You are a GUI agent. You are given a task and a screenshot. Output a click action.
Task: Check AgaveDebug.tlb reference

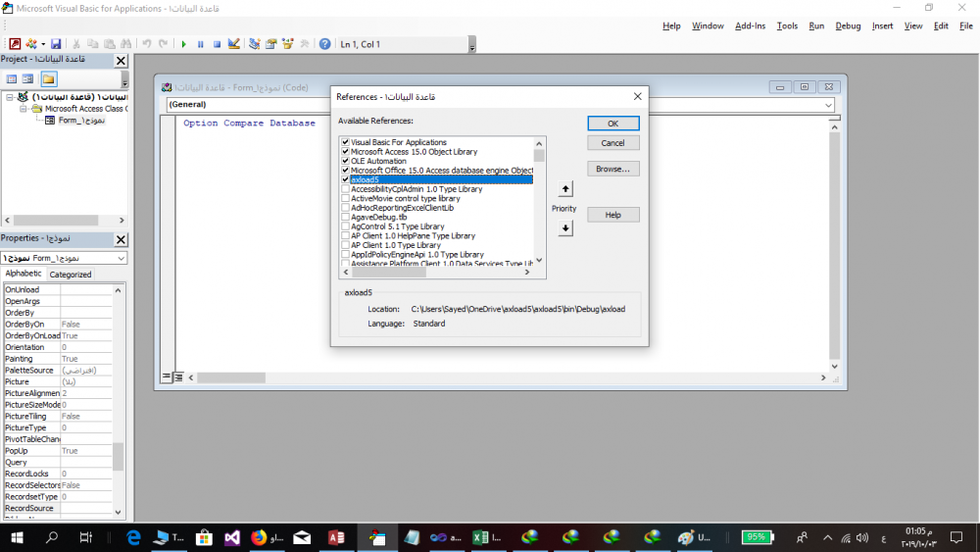pyautogui.click(x=346, y=217)
